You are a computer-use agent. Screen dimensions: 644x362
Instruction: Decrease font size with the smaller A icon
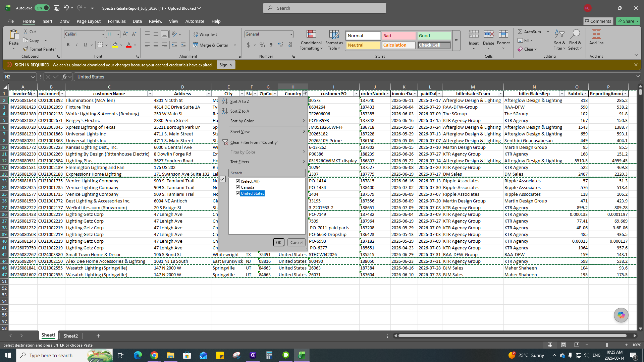pyautogui.click(x=134, y=34)
